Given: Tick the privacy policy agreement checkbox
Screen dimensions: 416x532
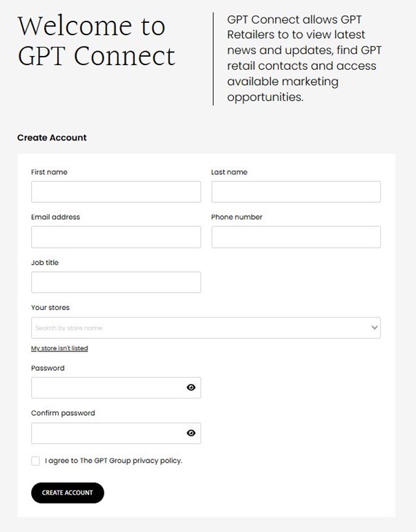Looking at the screenshot, I should pyautogui.click(x=35, y=461).
